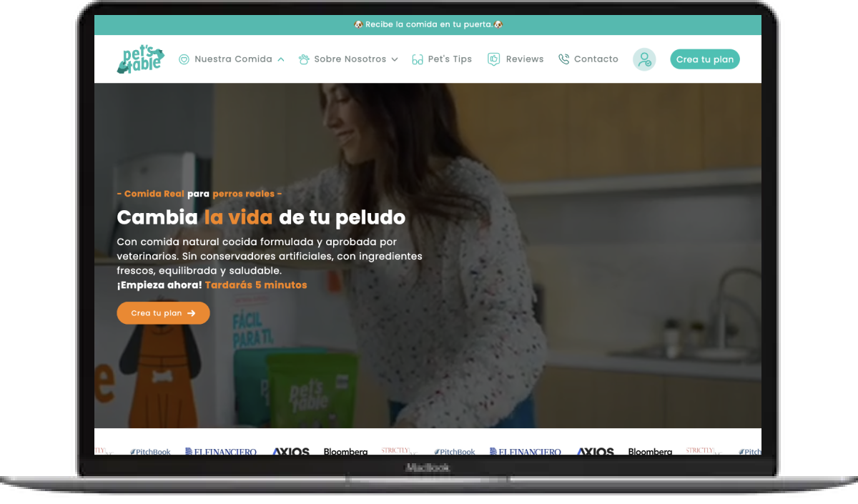Screen dimensions: 858x504
Task: Click the Pet's Table logo
Action: pos(141,59)
